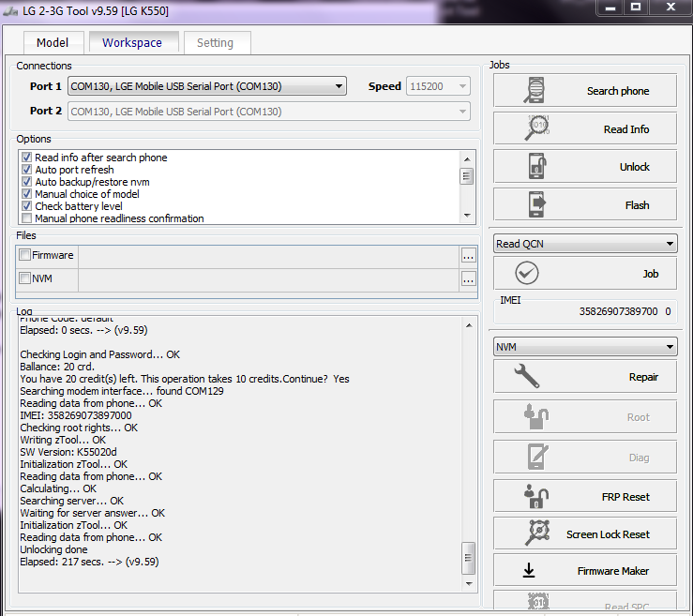Click the Root padlock icon
This screenshot has width=693, height=616.
[536, 416]
